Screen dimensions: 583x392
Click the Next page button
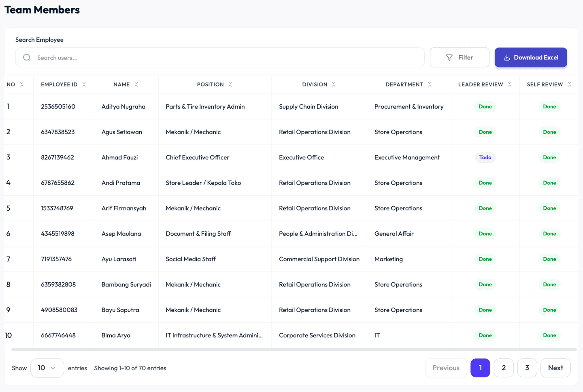click(x=555, y=368)
